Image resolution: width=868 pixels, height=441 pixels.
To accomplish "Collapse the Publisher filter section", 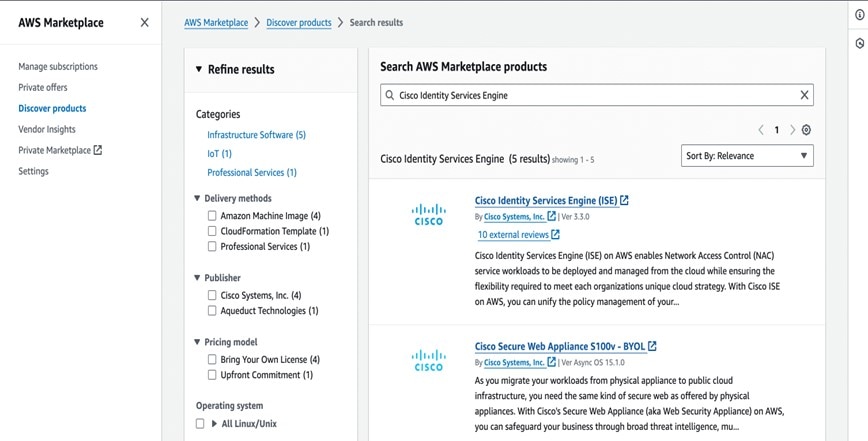I will pos(197,278).
